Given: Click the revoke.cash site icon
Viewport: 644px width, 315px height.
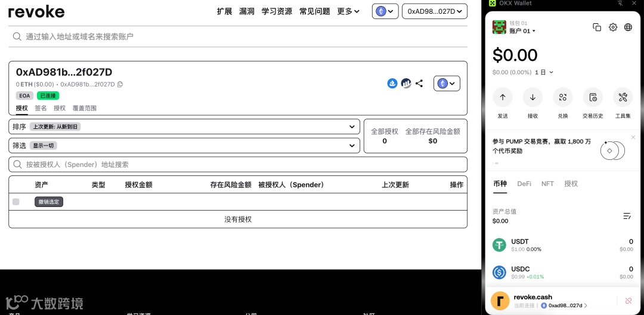Looking at the screenshot, I should click(x=500, y=301).
